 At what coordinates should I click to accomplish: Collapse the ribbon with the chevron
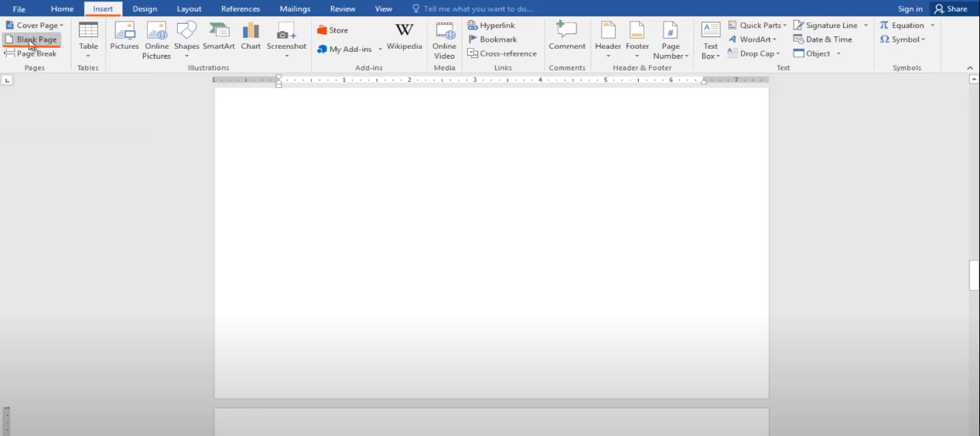coord(970,68)
